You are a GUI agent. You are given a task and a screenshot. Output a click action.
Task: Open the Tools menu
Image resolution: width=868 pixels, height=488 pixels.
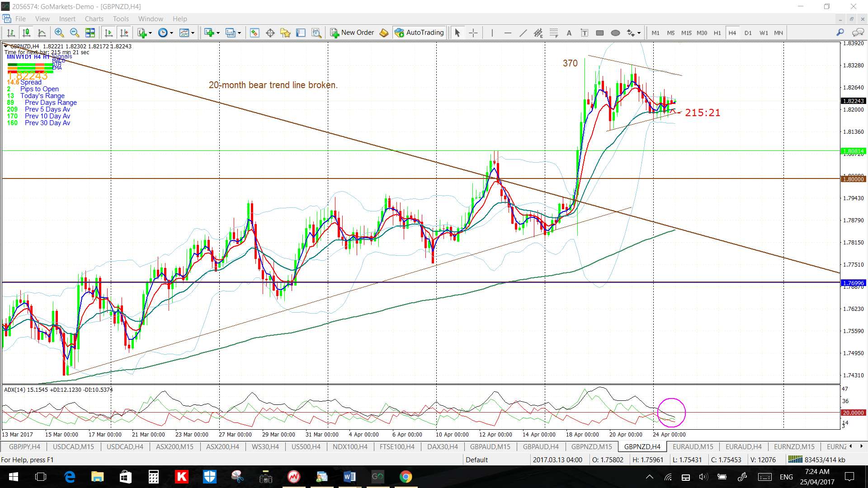point(121,19)
